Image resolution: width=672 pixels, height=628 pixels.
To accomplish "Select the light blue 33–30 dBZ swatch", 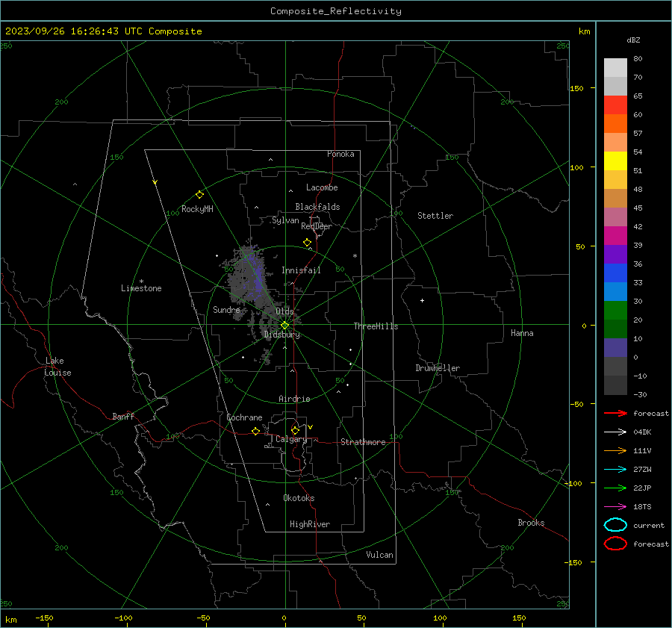I will 615,292.
